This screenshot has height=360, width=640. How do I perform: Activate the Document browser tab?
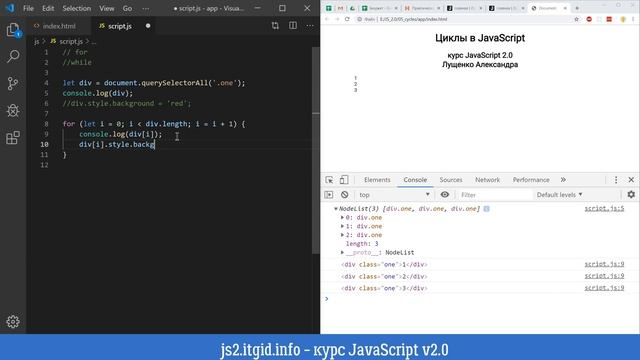549,8
